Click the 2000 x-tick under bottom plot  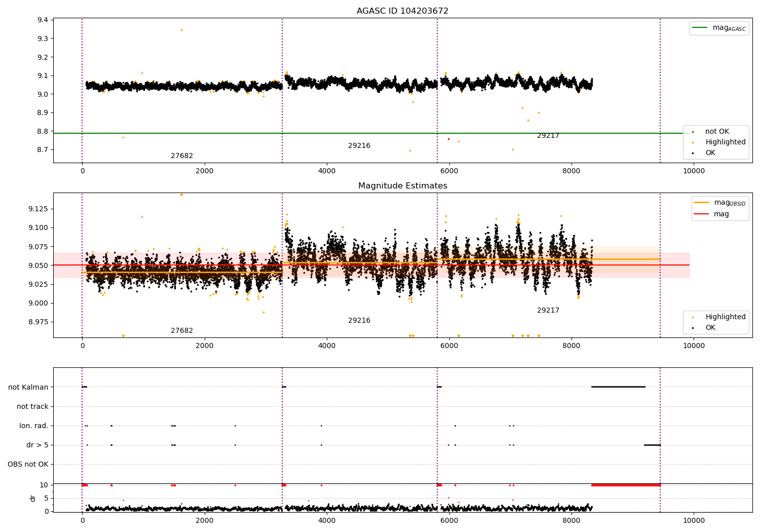coord(205,521)
